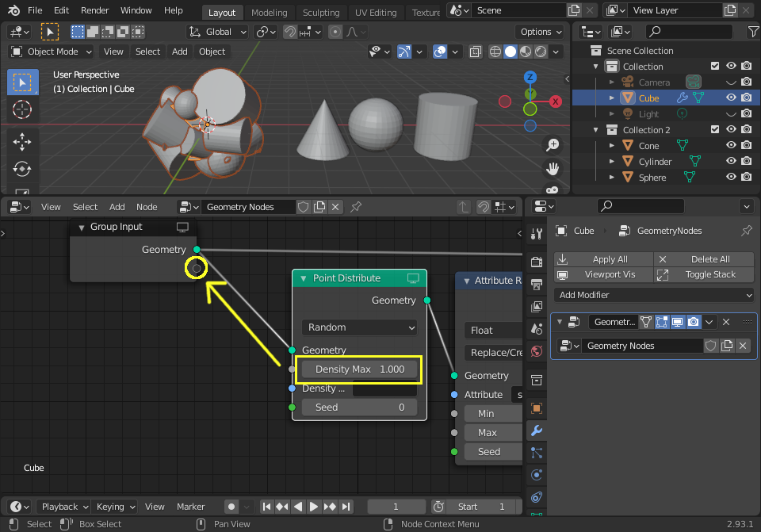Switch to Solid viewport shading
Image resolution: width=761 pixels, height=532 pixels.
point(510,52)
